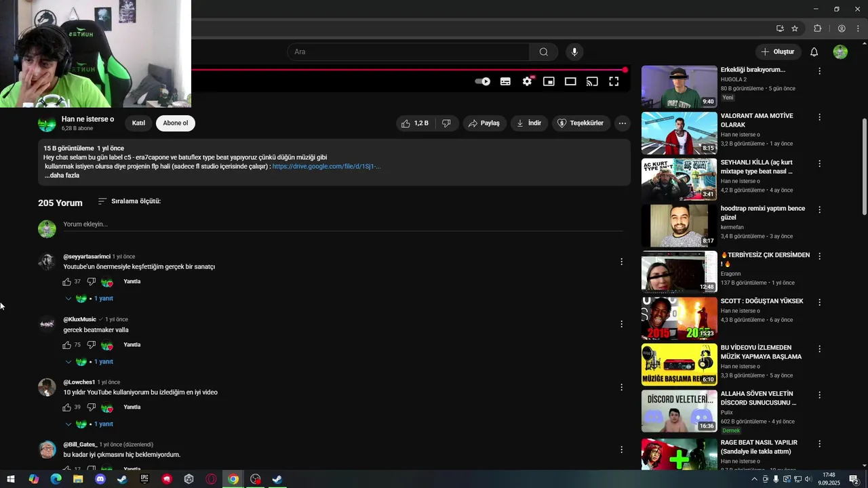Image resolution: width=868 pixels, height=488 pixels.
Task: Download the video with İndir
Action: (529, 123)
